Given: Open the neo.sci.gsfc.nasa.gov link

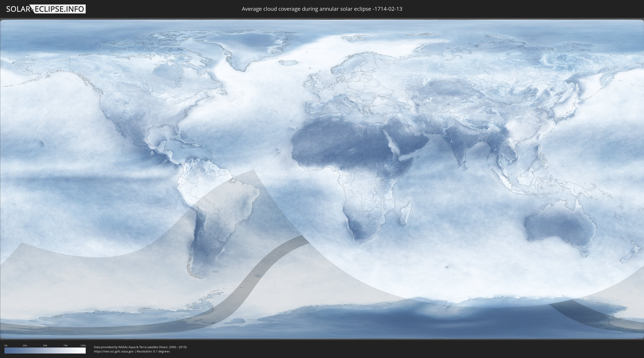Looking at the screenshot, I should [x=114, y=352].
